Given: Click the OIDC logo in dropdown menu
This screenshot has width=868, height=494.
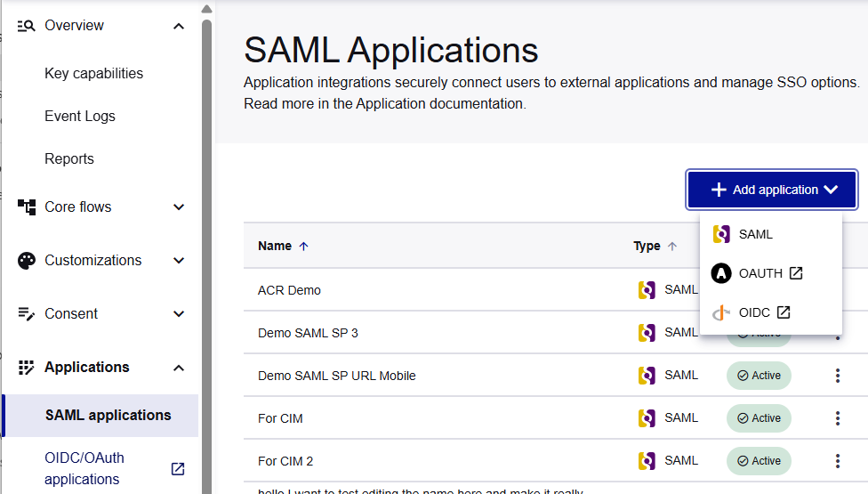Looking at the screenshot, I should (x=721, y=313).
